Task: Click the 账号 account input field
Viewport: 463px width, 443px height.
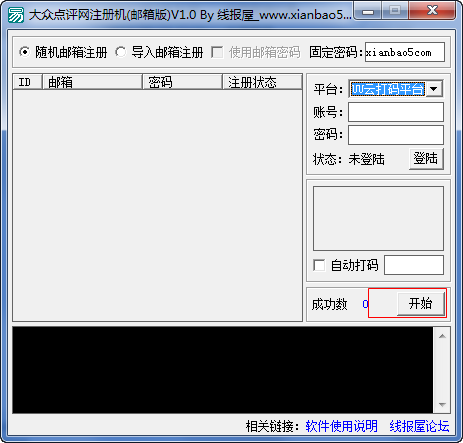Action: (x=396, y=112)
